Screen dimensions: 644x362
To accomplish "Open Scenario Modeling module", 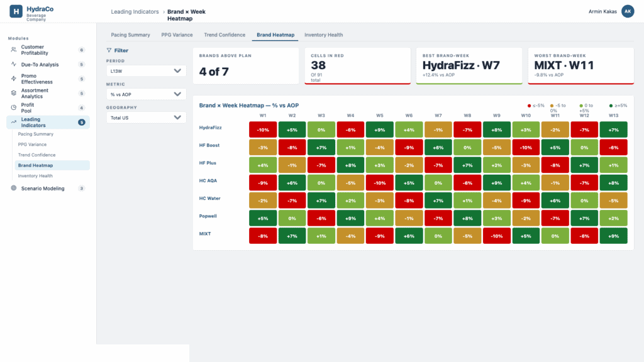I will (48, 189).
